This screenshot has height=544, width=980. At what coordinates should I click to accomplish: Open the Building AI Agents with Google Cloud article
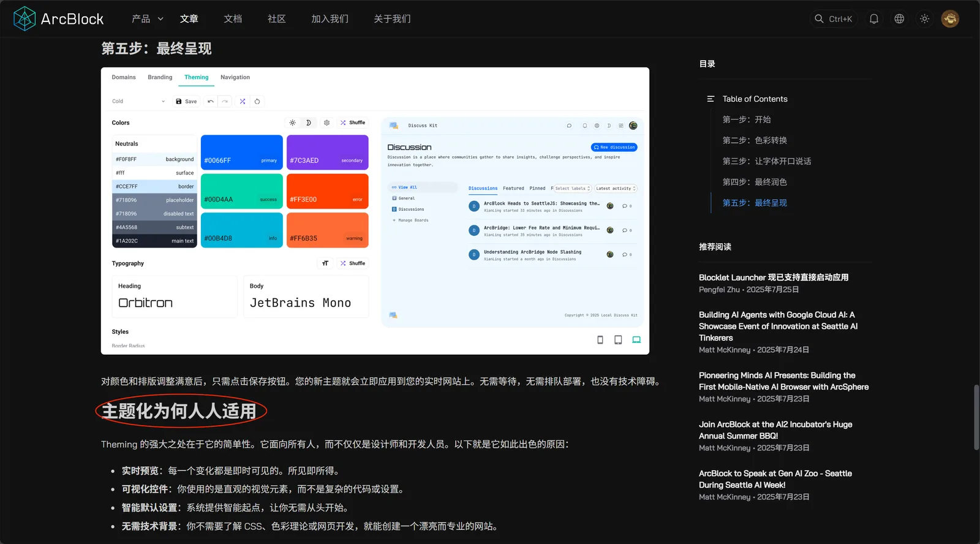point(778,326)
